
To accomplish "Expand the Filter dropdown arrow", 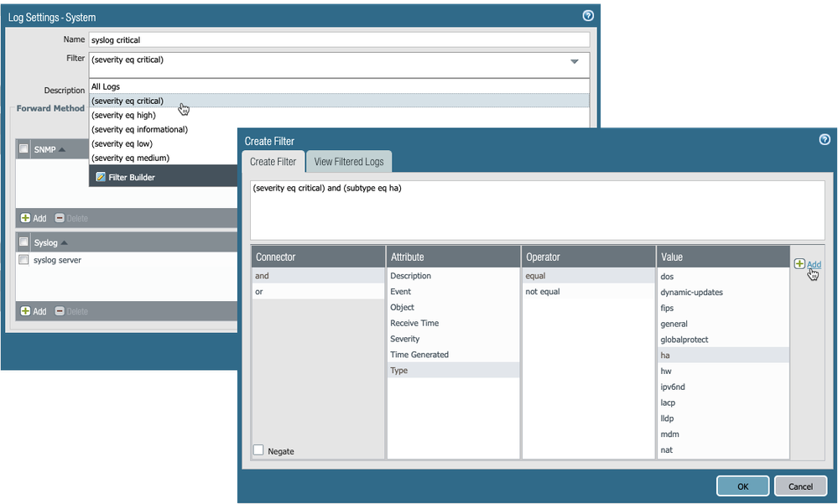I will tap(575, 61).
